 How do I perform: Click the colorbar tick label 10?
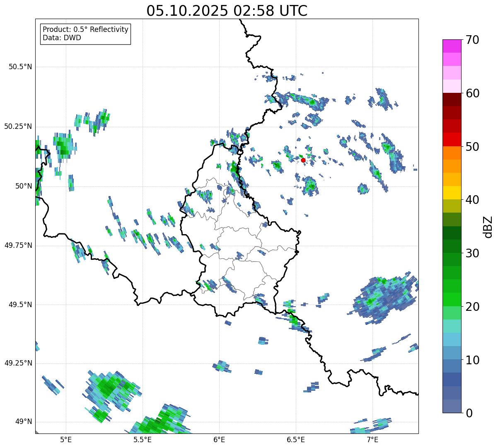pyautogui.click(x=473, y=360)
